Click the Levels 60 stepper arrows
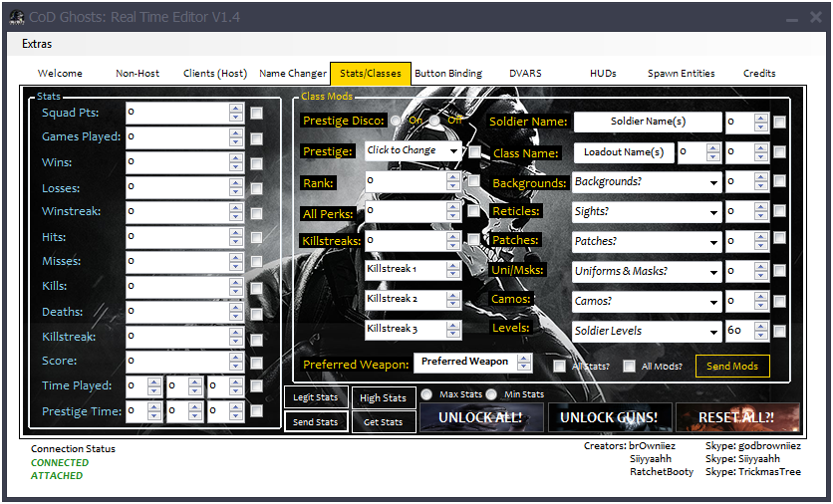833x504 pixels. click(760, 331)
